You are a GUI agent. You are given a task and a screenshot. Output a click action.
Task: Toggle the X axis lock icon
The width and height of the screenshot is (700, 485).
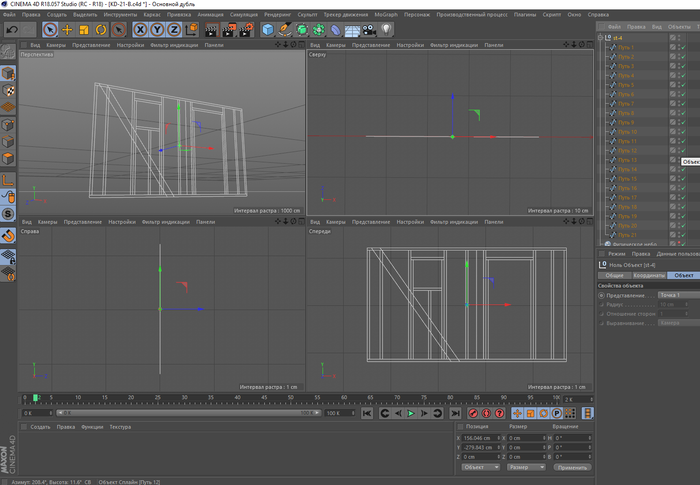(141, 30)
